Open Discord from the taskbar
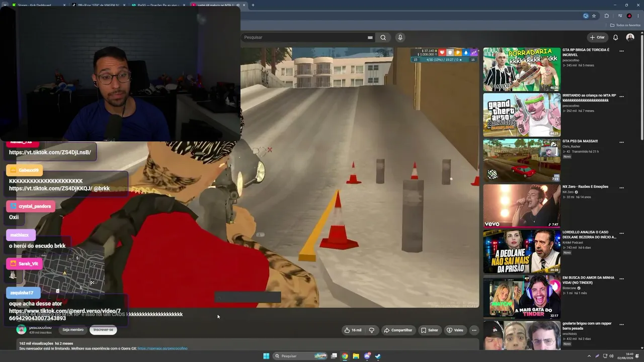 (367, 356)
